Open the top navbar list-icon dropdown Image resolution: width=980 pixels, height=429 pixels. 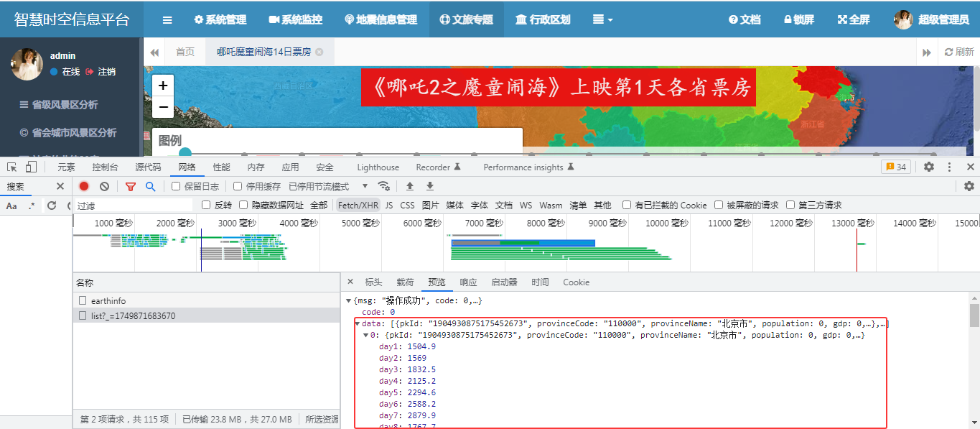pyautogui.click(x=602, y=19)
